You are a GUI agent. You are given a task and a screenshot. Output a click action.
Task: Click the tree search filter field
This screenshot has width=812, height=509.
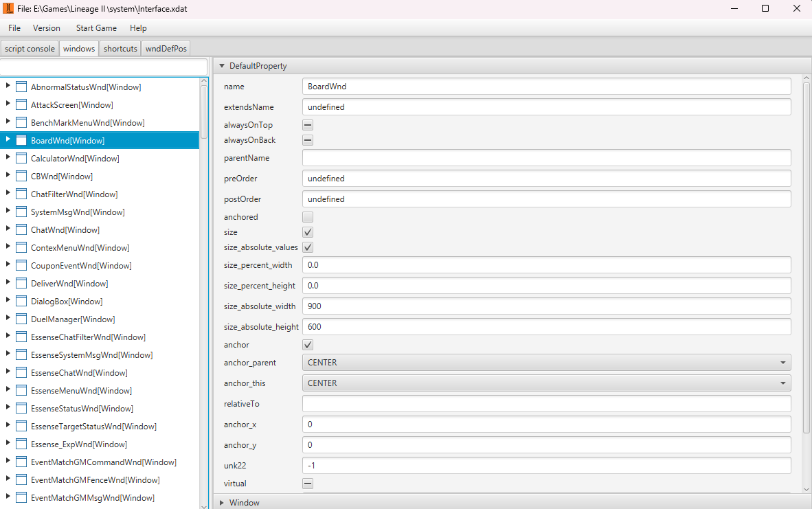104,67
